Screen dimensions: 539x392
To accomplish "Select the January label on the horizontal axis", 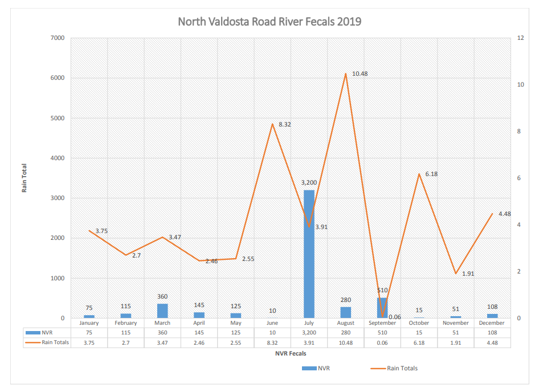I will [89, 323].
